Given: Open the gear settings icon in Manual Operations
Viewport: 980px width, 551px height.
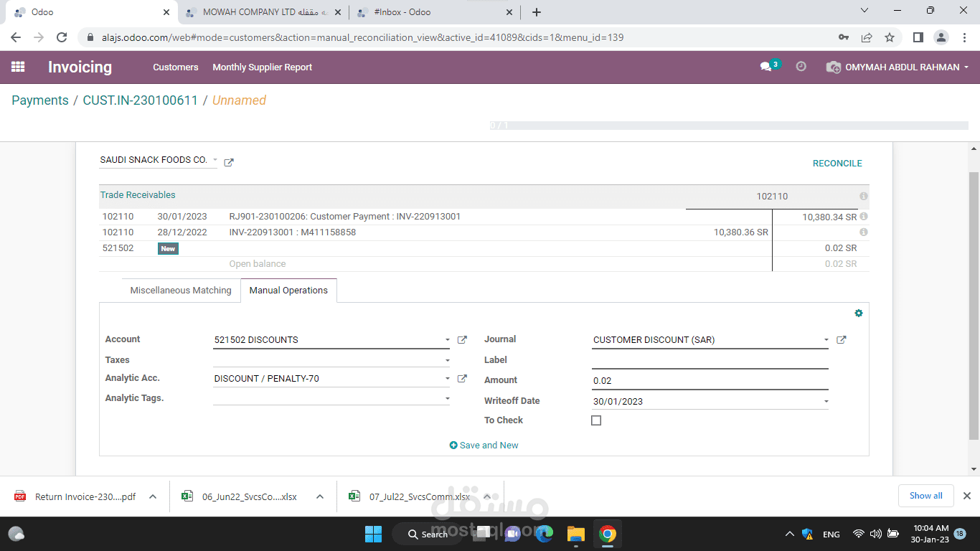Looking at the screenshot, I should pos(859,314).
